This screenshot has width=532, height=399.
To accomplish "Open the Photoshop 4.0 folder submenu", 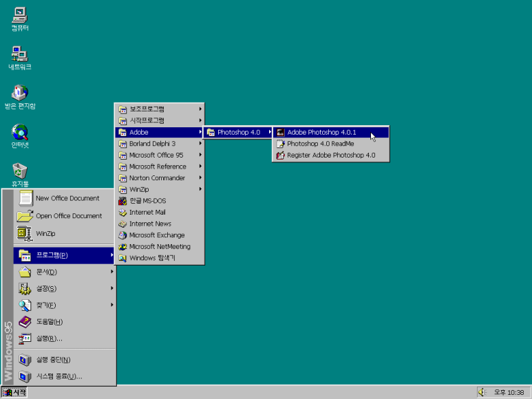I will (239, 132).
